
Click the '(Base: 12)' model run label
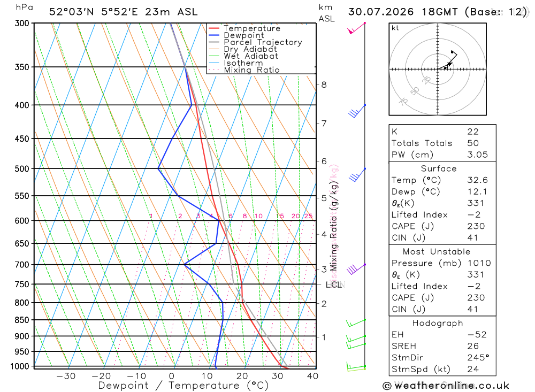496,12
